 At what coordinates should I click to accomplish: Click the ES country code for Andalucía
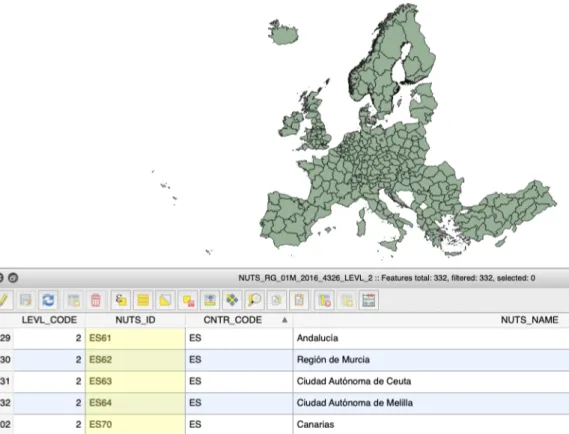tap(240, 338)
